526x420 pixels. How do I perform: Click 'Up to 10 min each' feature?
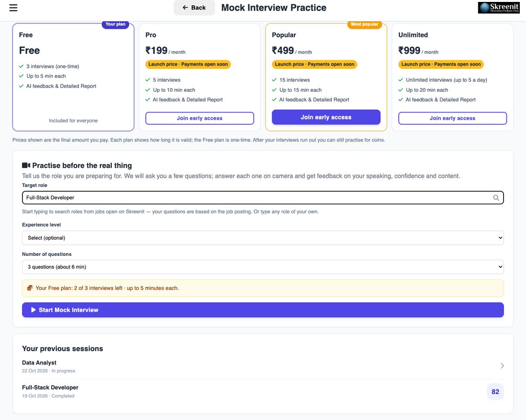tap(174, 90)
